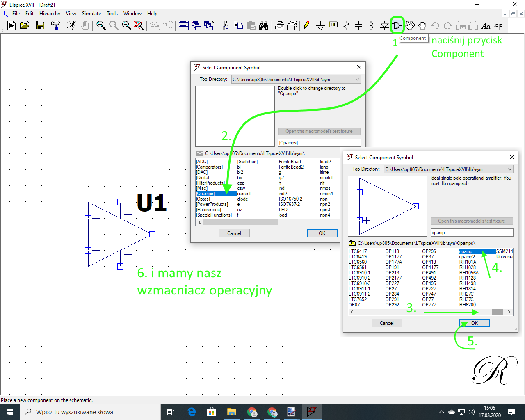Select the 'LED' symbol entry
Screen dimensions: 525x420
coord(283,210)
